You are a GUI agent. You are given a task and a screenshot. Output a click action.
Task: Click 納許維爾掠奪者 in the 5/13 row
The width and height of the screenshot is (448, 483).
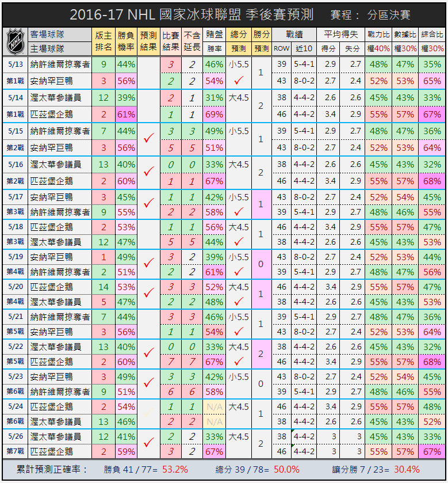[x=60, y=64]
